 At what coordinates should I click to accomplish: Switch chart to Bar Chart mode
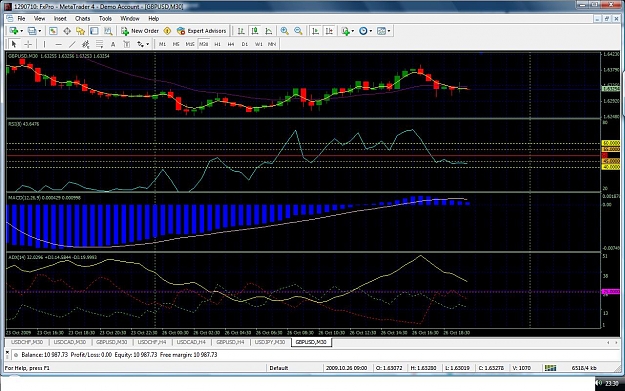(x=241, y=31)
